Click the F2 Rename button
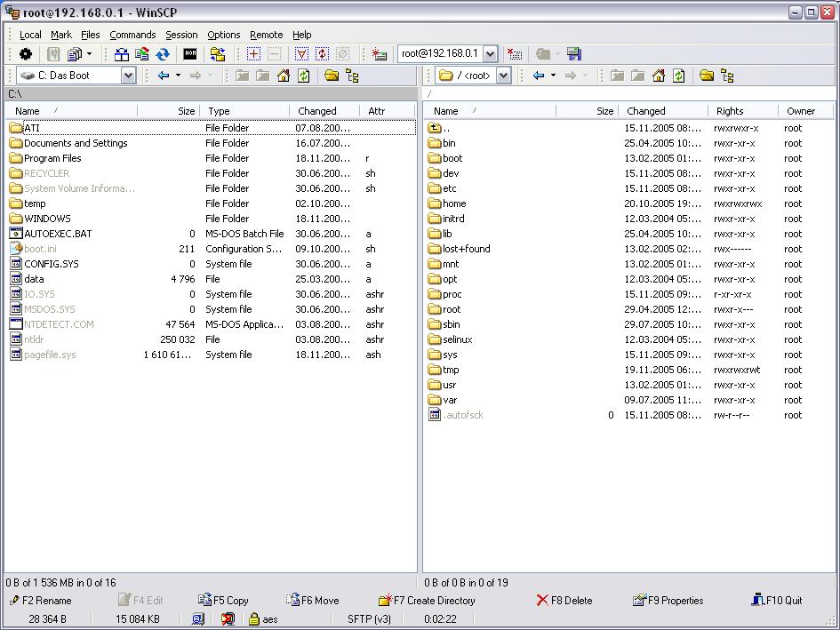Viewport: 840px width, 630px height. [41, 601]
